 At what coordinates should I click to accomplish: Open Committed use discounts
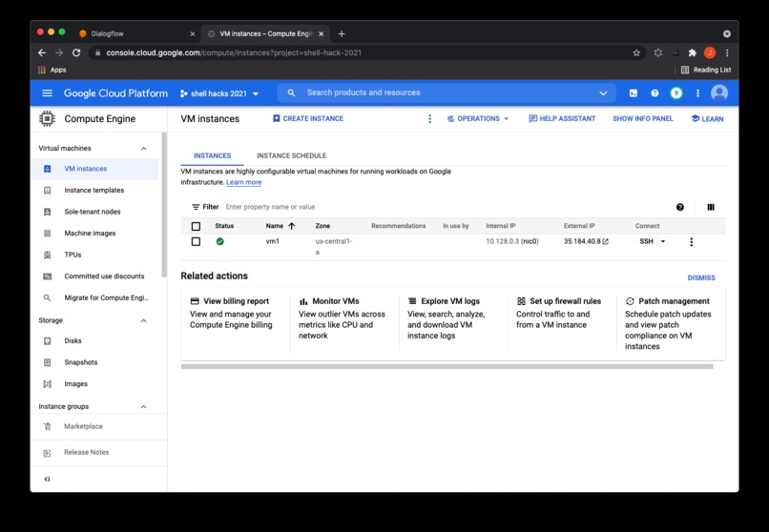(x=95, y=276)
